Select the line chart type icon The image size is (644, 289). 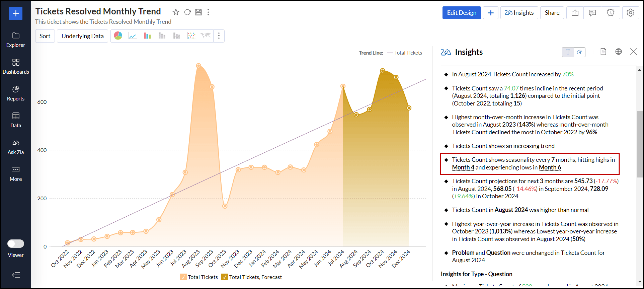pos(133,36)
